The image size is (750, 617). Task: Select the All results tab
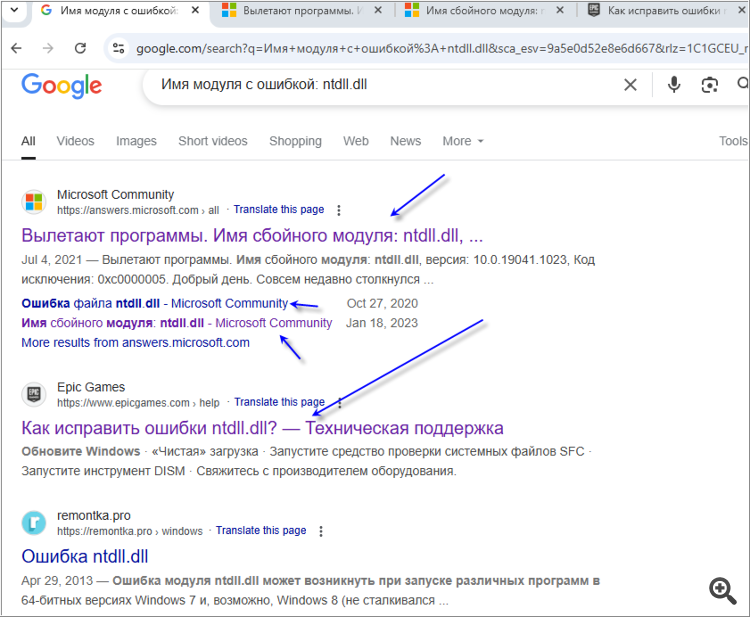point(28,141)
